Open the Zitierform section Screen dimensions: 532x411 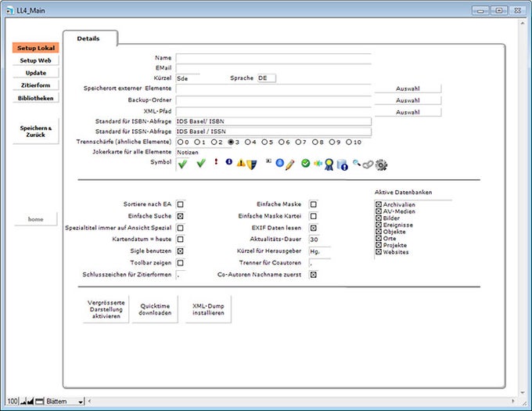click(x=36, y=85)
